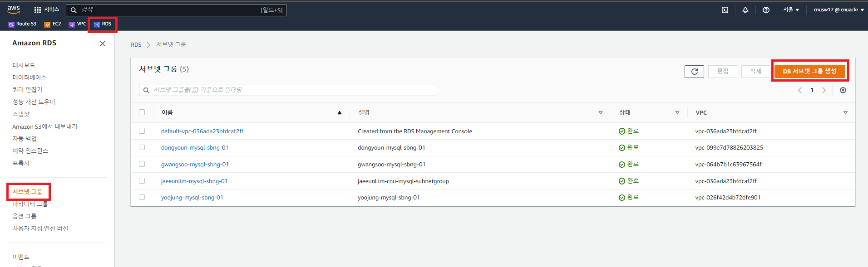Click the create DB subnet group button
The image size is (868, 267).
click(809, 71)
